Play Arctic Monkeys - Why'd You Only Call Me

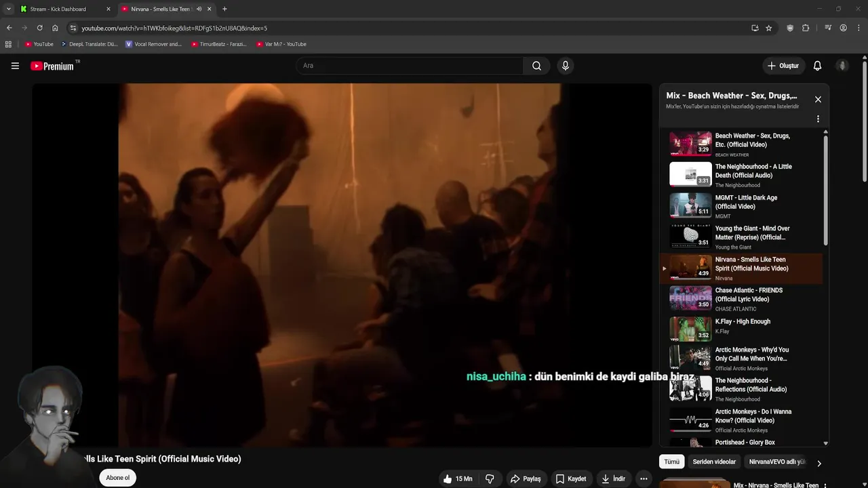pyautogui.click(x=742, y=359)
